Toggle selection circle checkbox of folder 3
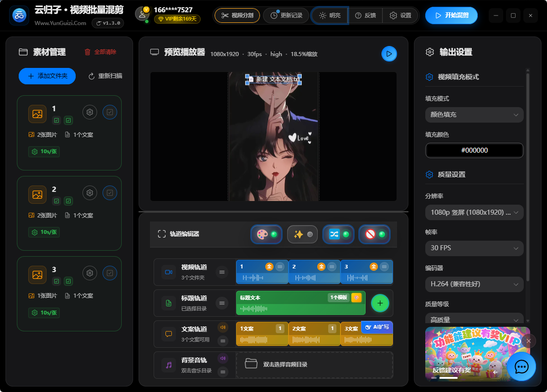The height and width of the screenshot is (392, 547). tap(110, 273)
